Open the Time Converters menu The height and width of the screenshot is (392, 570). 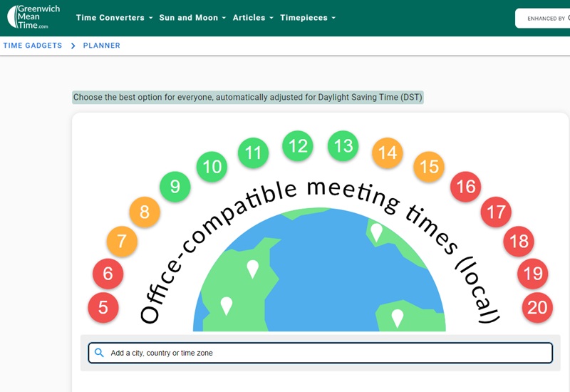114,17
